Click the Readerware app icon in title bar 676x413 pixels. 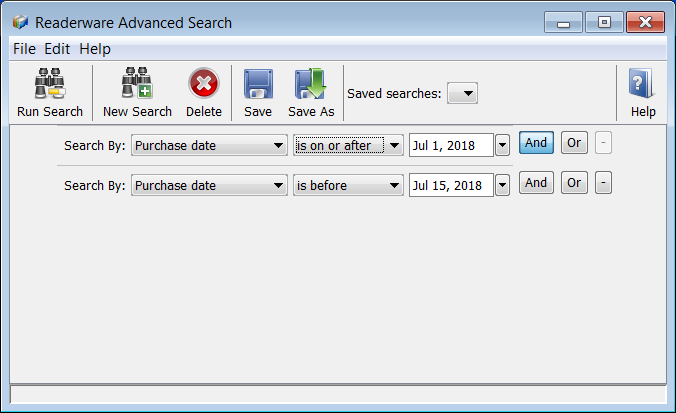pyautogui.click(x=20, y=22)
